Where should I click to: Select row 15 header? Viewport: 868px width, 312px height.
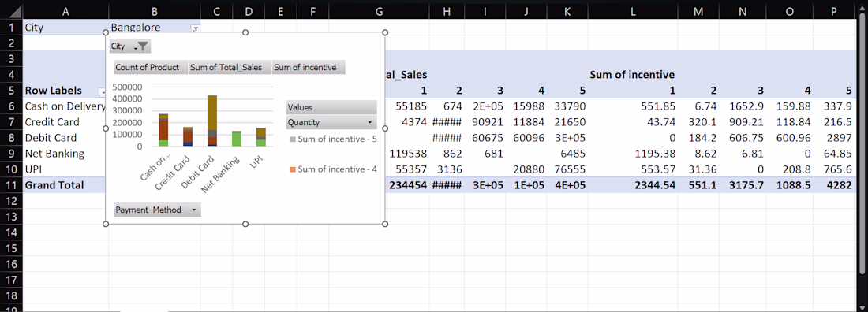tap(11, 248)
